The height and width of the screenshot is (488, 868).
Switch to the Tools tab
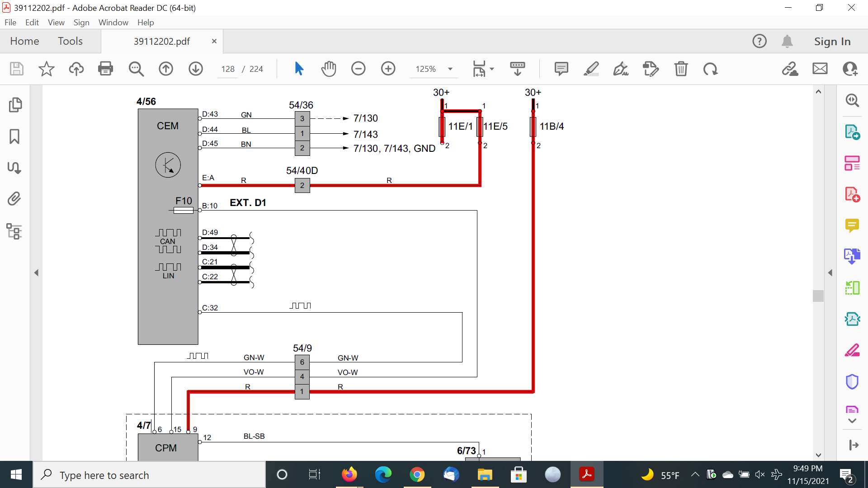(x=70, y=41)
